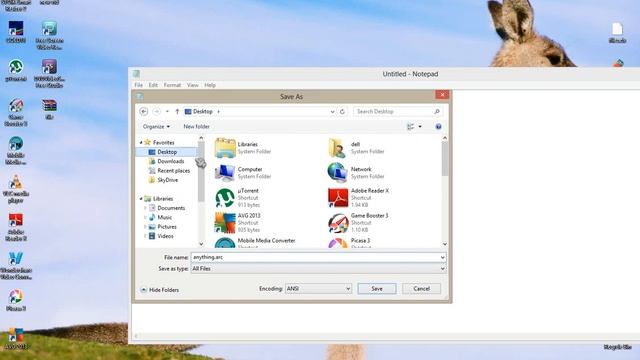The image size is (640, 360).
Task: Collapse the Favorites tree group
Action: 141,142
